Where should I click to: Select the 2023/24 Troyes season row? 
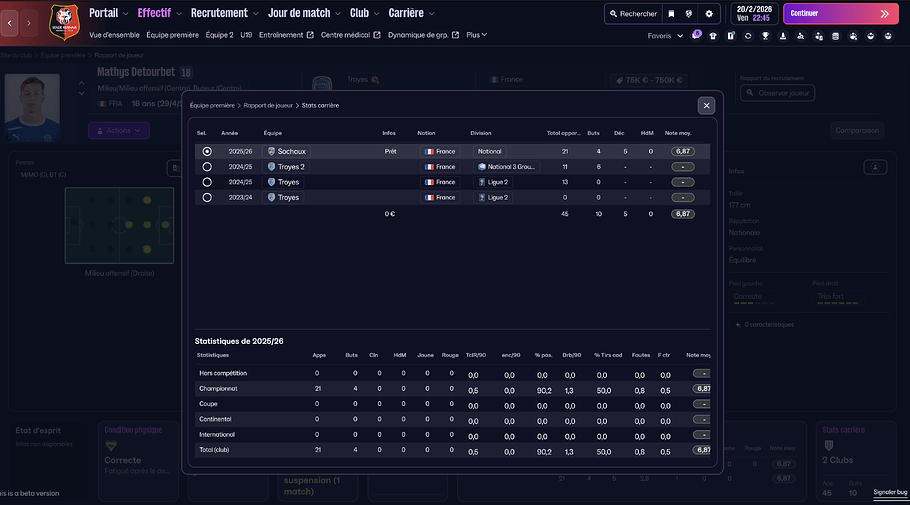point(207,198)
